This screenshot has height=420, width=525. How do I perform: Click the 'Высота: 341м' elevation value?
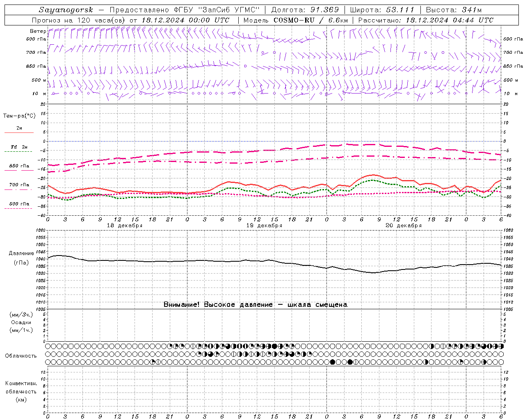click(454, 10)
